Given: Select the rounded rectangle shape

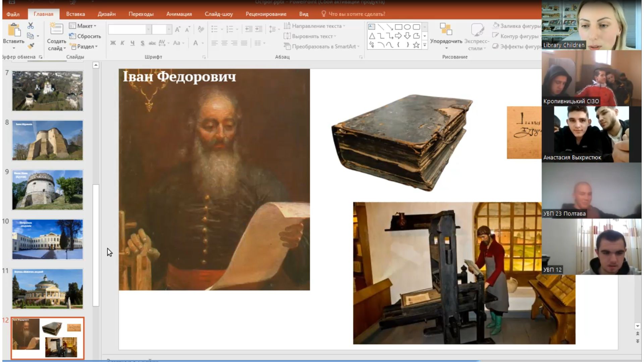Looking at the screenshot, I should (x=416, y=27).
